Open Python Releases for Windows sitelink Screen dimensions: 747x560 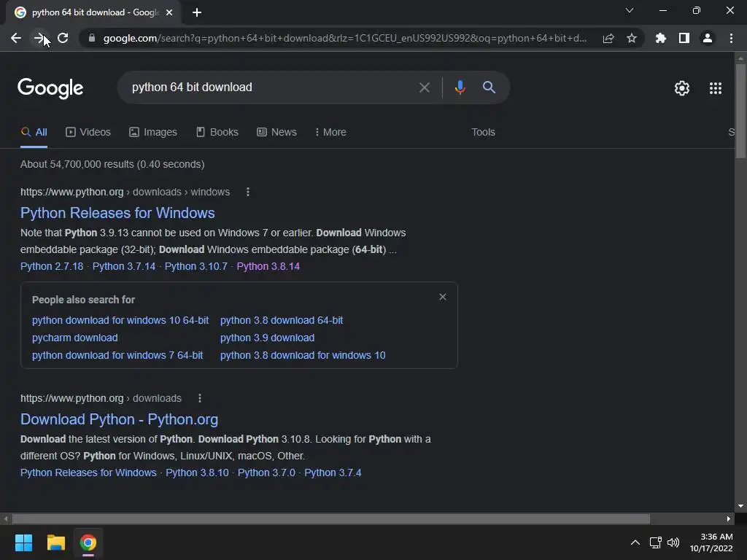pyautogui.click(x=88, y=472)
